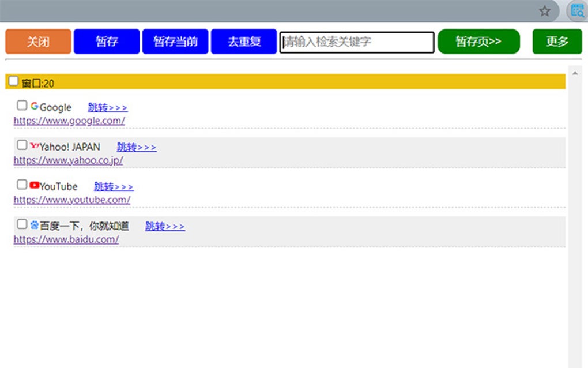Screen dimensions: 588x368
Task: Click the 去重复 deduplicate button
Action: (x=244, y=42)
